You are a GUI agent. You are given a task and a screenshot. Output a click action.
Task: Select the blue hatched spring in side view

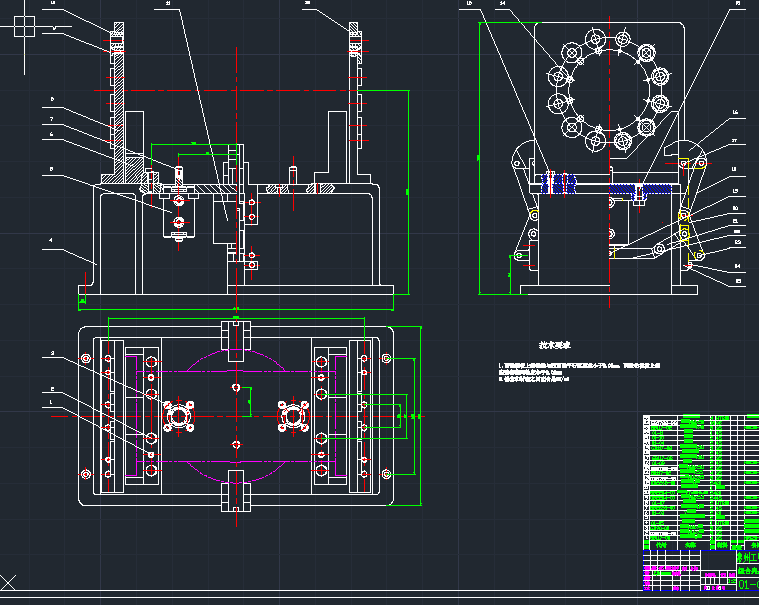559,184
